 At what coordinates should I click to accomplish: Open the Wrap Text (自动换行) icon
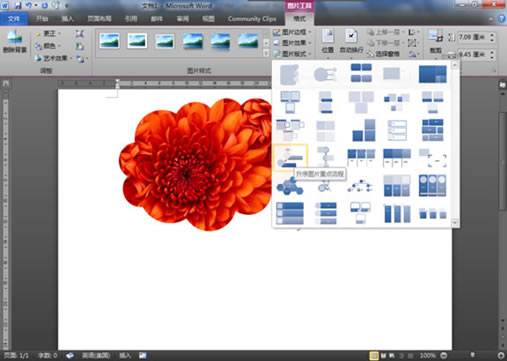click(351, 42)
